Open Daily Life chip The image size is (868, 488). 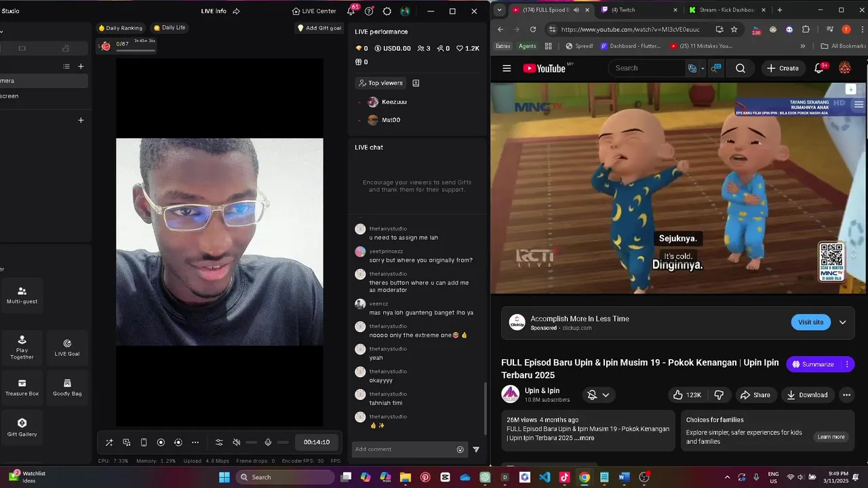pos(170,28)
